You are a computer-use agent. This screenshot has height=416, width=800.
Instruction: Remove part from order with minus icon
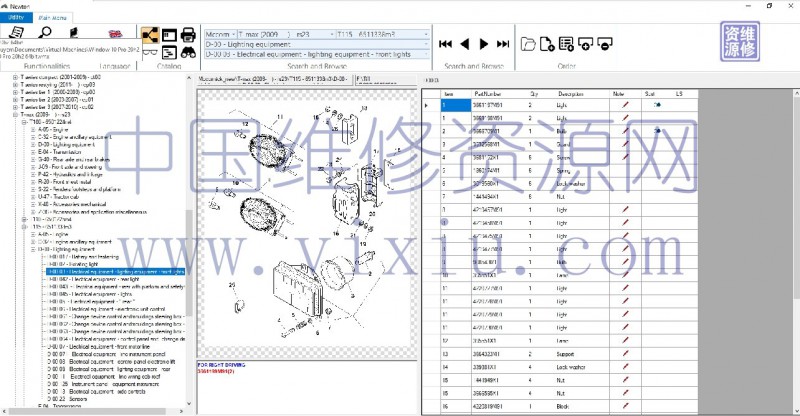tap(605, 44)
